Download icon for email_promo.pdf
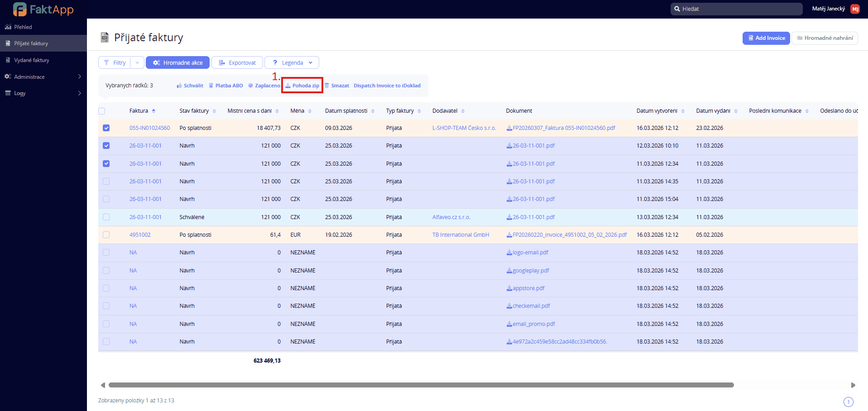Viewport: 868px width, 411px height. click(x=509, y=324)
